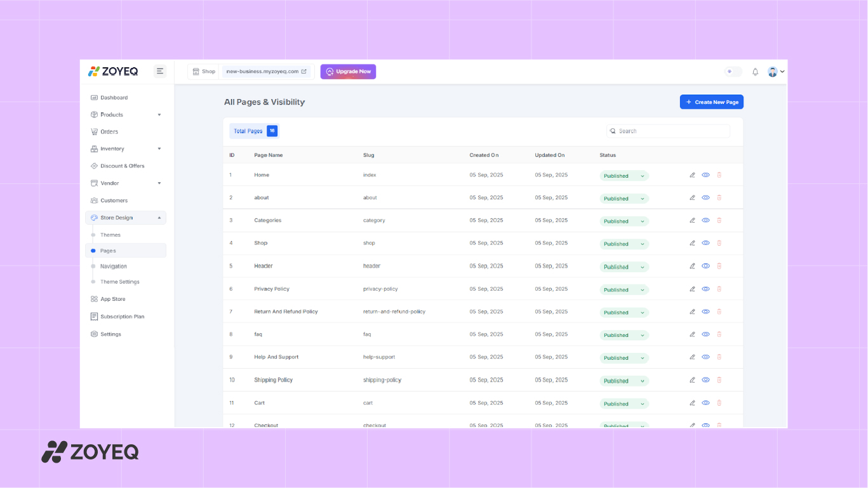The width and height of the screenshot is (868, 488).
Task: Click the ZOYEQ logo in sidebar
Action: click(x=113, y=71)
